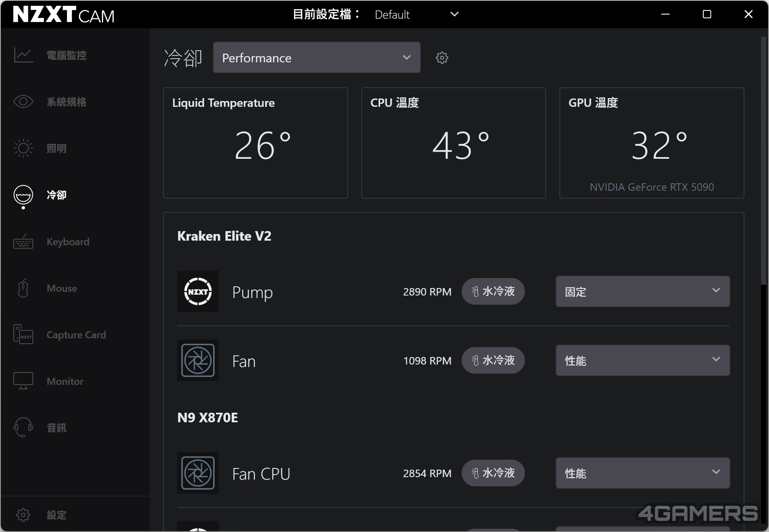
Task: Click the Pump 水冷液 source button
Action: pos(493,291)
